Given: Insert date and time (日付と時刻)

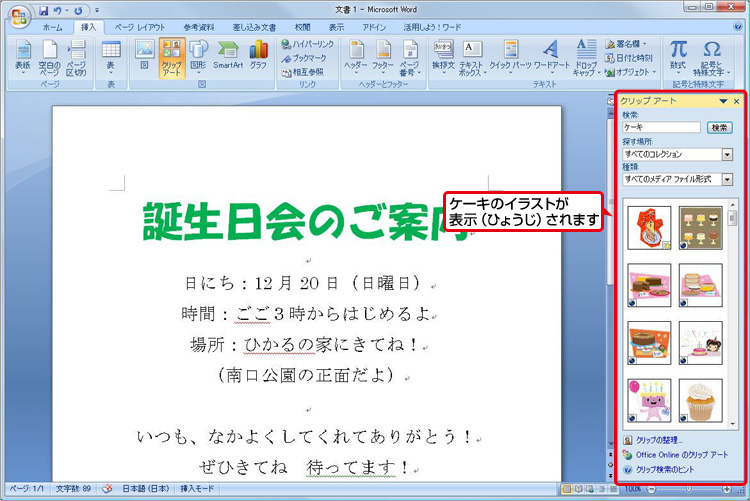Looking at the screenshot, I should pos(629,58).
